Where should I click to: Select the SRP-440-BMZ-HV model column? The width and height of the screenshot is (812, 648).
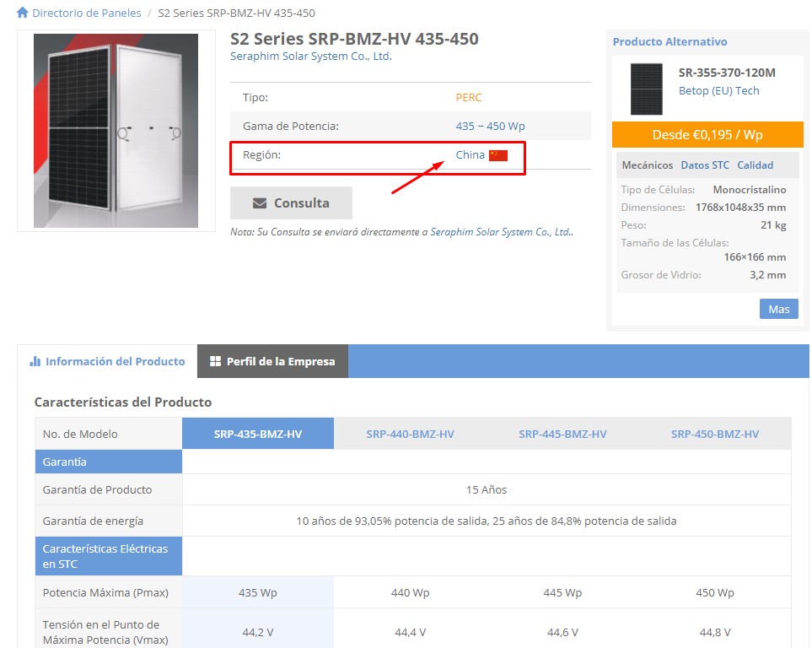(410, 434)
